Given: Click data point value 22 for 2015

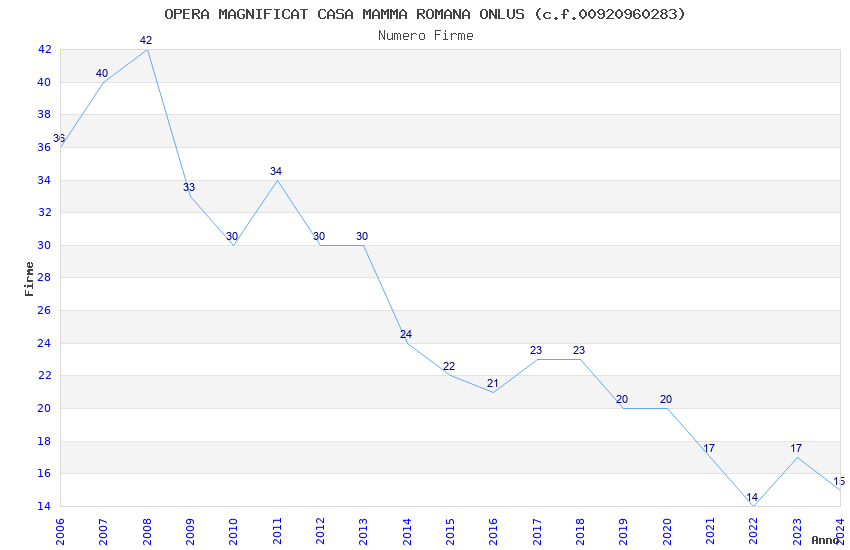Looking at the screenshot, I should tap(449, 367).
